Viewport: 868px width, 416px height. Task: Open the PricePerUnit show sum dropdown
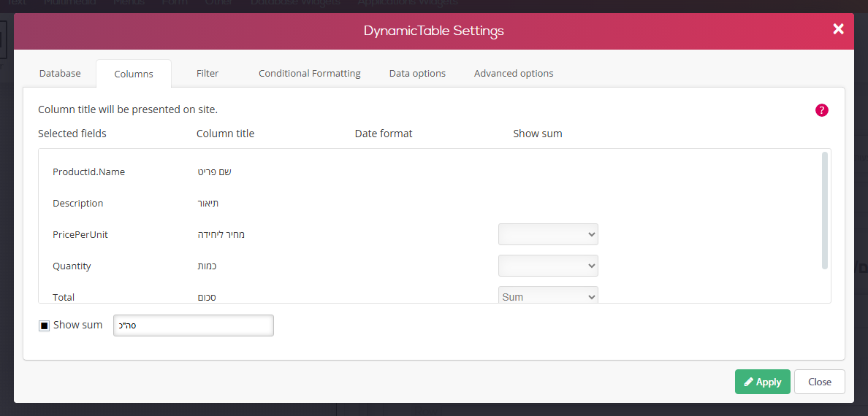click(548, 234)
